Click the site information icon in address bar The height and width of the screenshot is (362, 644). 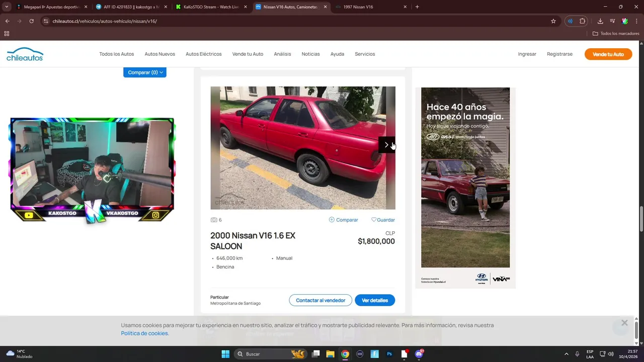[x=46, y=21]
